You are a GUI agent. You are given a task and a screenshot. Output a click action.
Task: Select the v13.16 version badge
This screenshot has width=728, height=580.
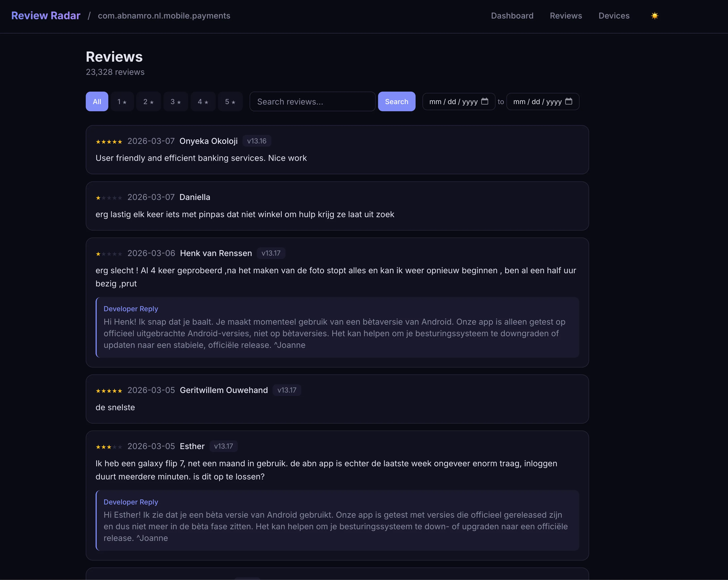pos(257,141)
